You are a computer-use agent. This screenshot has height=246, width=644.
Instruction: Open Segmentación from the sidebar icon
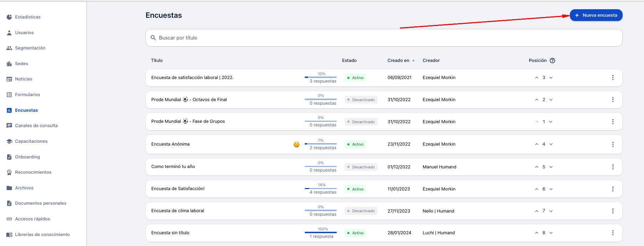pyautogui.click(x=9, y=48)
